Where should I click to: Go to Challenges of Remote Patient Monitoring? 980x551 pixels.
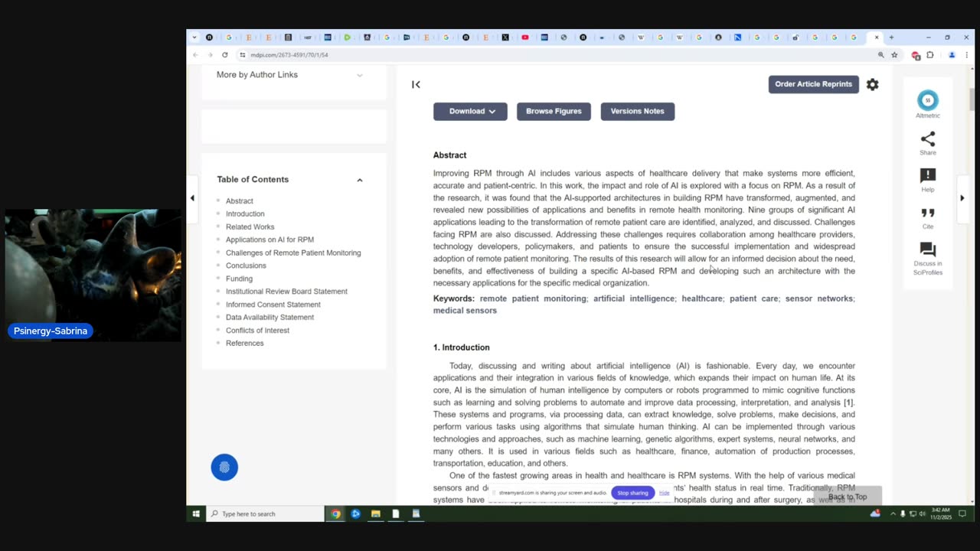click(293, 253)
